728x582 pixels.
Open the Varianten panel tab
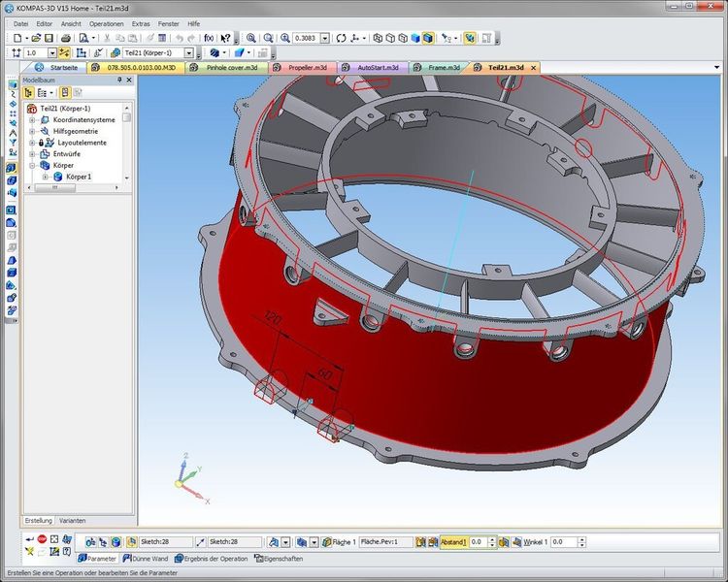(x=75, y=521)
